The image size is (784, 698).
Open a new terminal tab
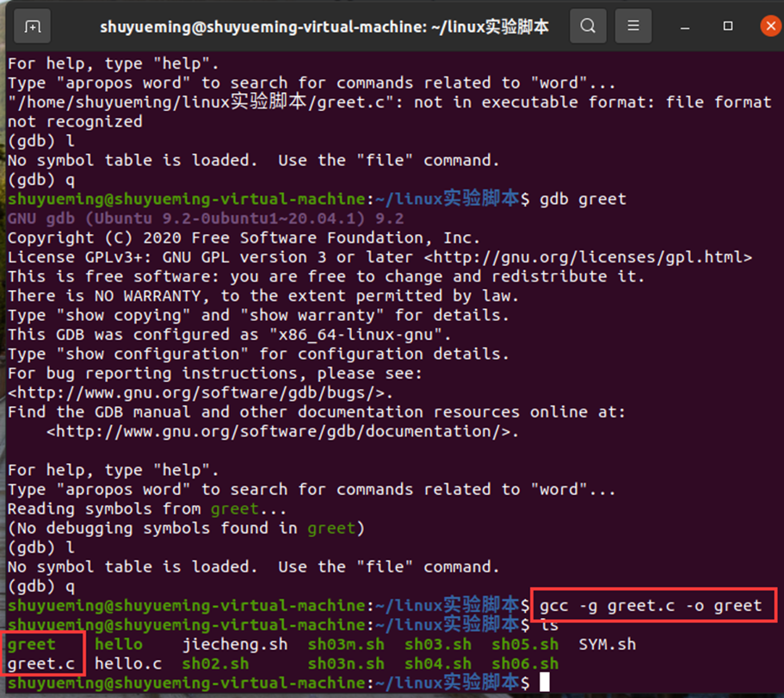coord(33,26)
